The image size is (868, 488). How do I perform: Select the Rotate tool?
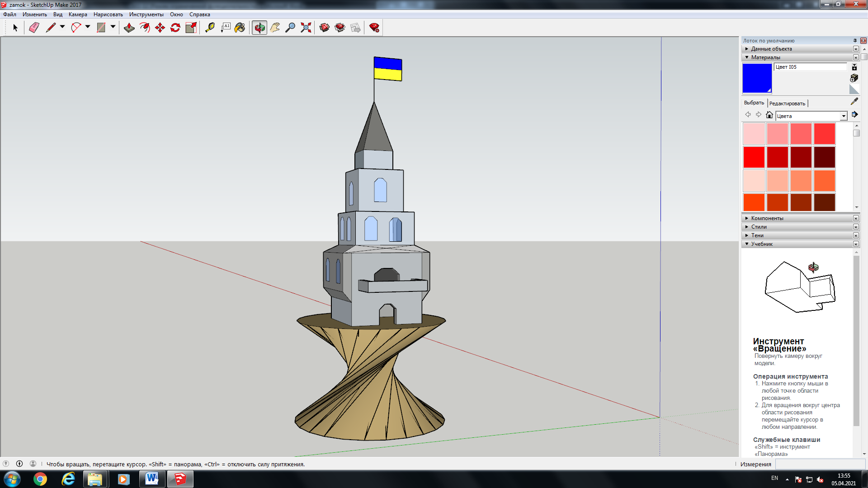[175, 28]
